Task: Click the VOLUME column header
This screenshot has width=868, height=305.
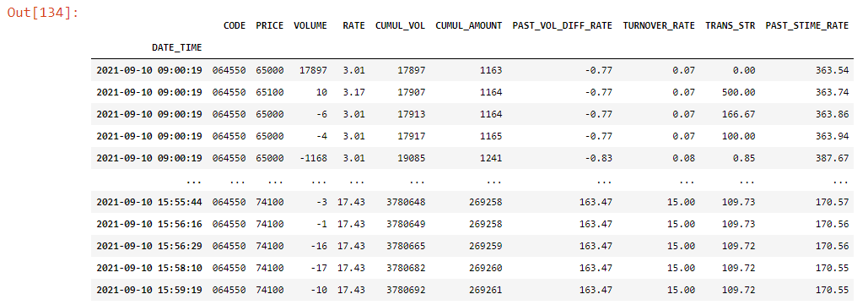Action: point(310,25)
